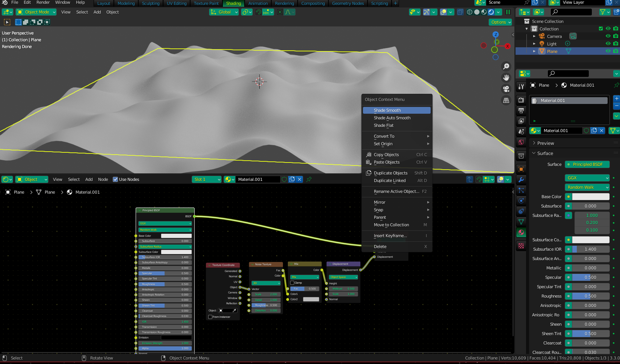Click Principled BSDF surface shader button
The image size is (620, 364).
coord(587,164)
